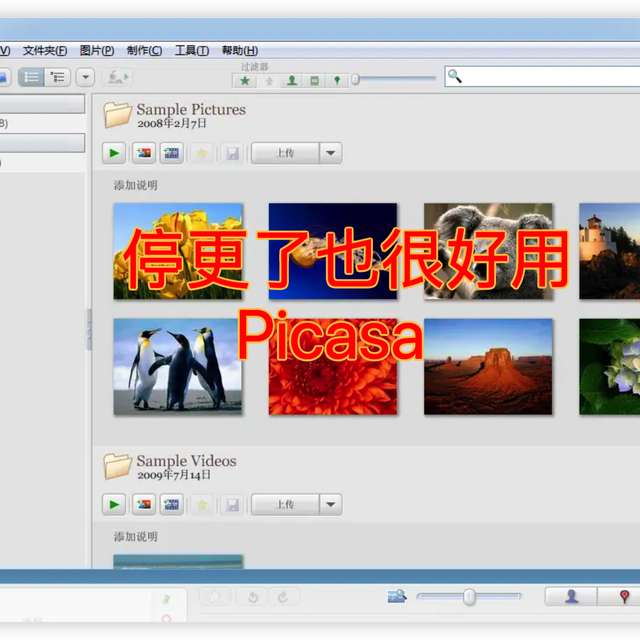Select the hydrangea flowers thumbnail
Screen dimensions: 640x640
coord(609,367)
